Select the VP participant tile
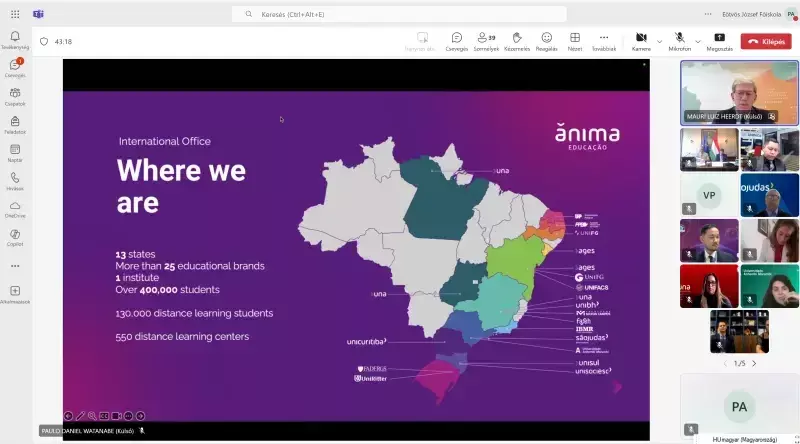Screen dimensions: 800x444 click(709, 195)
